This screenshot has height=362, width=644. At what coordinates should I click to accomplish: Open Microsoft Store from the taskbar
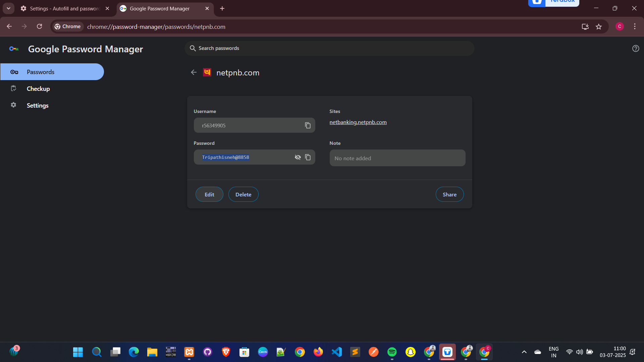click(x=244, y=352)
